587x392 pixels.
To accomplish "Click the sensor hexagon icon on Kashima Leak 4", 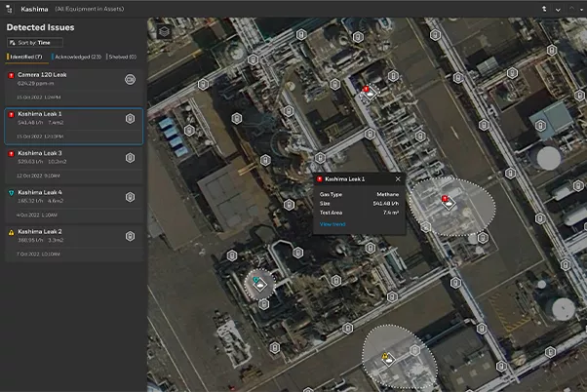I will [x=130, y=197].
